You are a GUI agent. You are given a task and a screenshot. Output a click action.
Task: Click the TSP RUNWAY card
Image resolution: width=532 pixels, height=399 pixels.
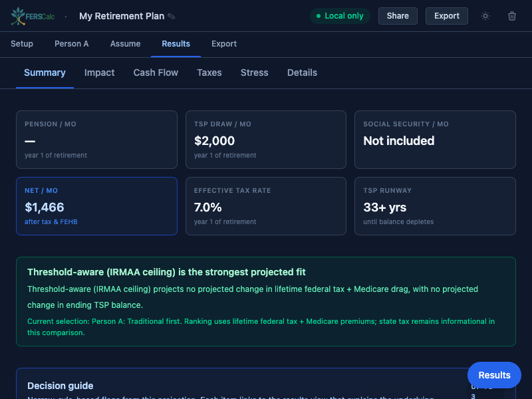(435, 206)
